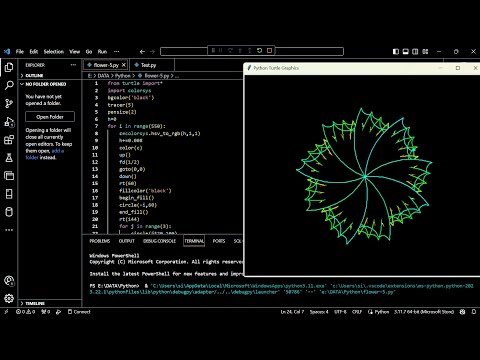
Task: Click the navigate back arrow
Action: [142, 52]
